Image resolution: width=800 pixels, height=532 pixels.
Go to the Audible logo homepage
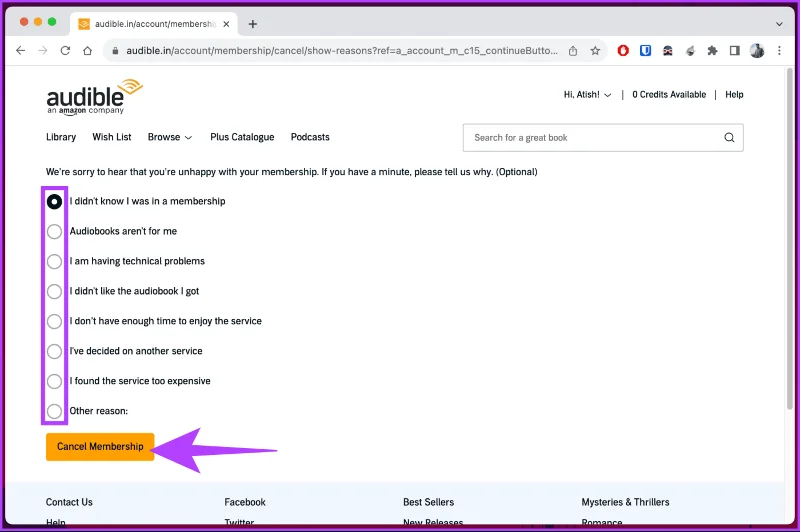94,97
